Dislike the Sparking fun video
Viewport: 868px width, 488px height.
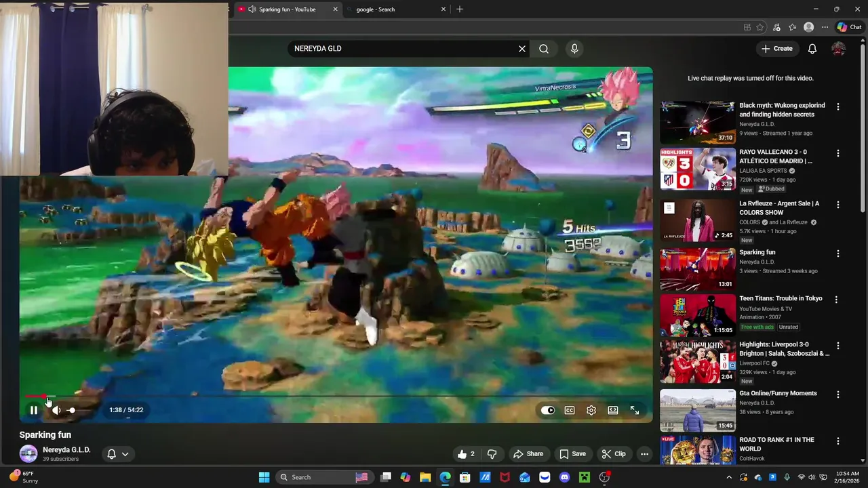click(492, 454)
